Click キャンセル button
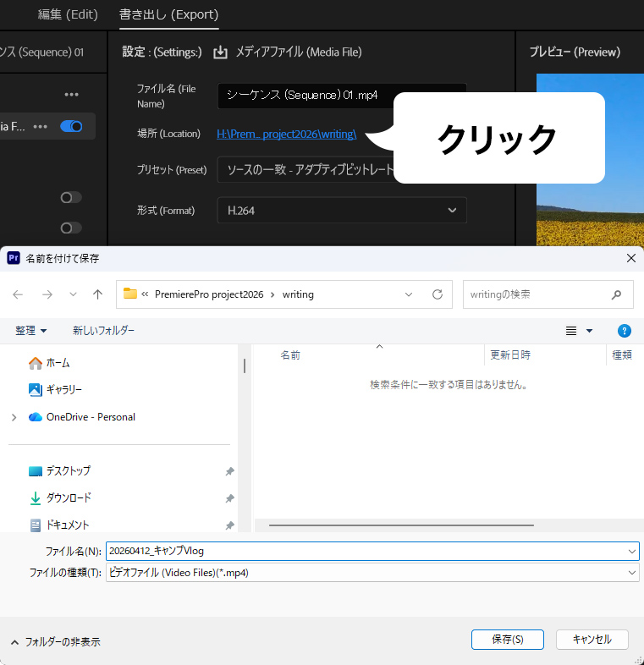644x665 pixels. (592, 640)
